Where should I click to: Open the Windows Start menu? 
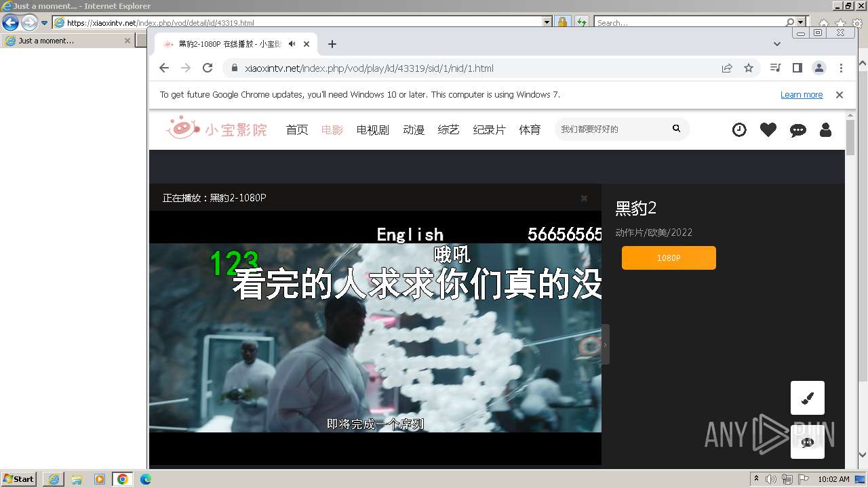(18, 479)
